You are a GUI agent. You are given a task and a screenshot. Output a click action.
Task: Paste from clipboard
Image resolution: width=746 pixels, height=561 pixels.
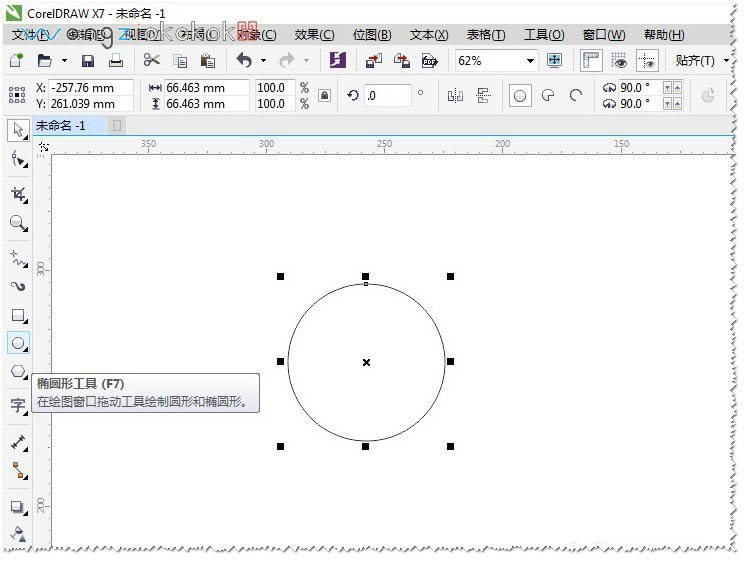[207, 60]
